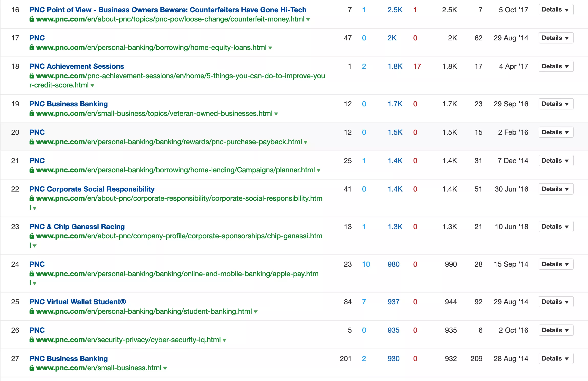Click the padlock icon on cyber-security-iq.html

[x=32, y=340]
